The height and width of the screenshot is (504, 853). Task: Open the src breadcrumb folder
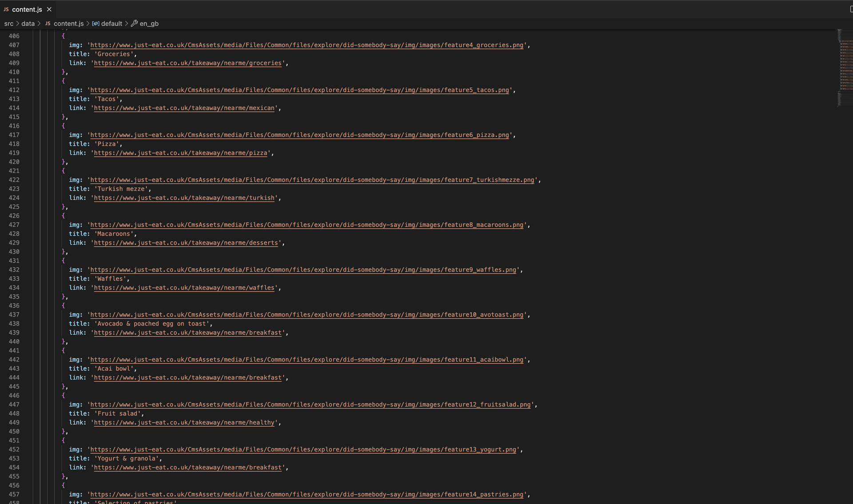pyautogui.click(x=9, y=24)
